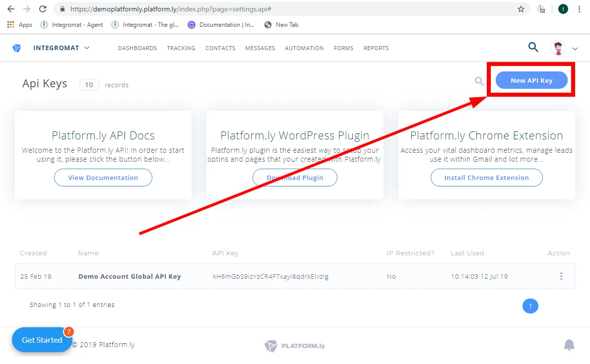Click the Install Chrome Extension button
590x364 pixels.
pyautogui.click(x=486, y=178)
